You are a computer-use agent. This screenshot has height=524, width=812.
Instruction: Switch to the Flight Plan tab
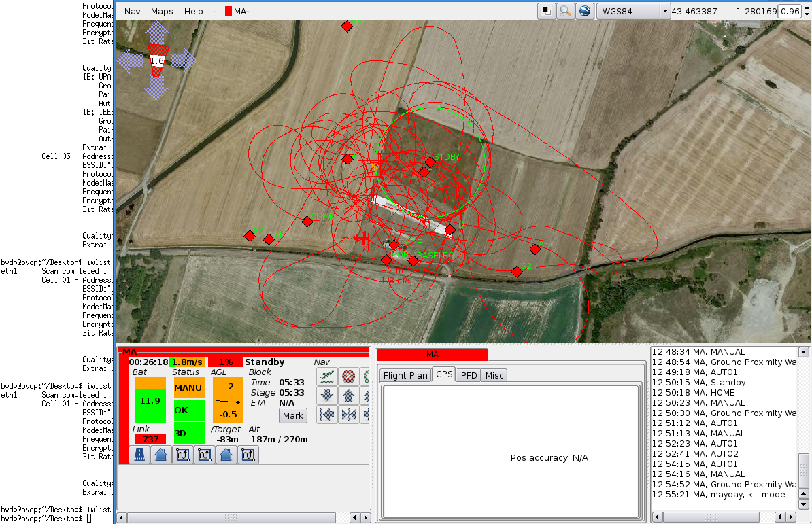(405, 375)
